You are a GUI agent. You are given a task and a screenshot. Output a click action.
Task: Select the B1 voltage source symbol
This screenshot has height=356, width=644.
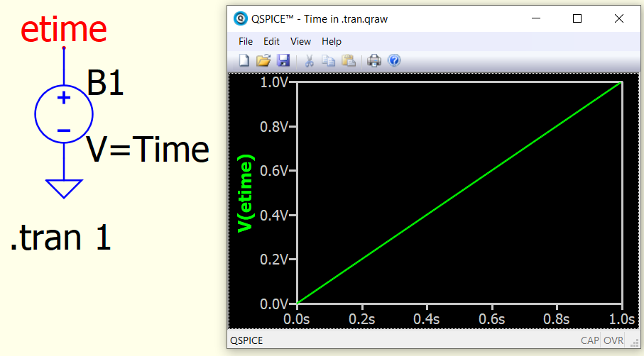pyautogui.click(x=64, y=114)
